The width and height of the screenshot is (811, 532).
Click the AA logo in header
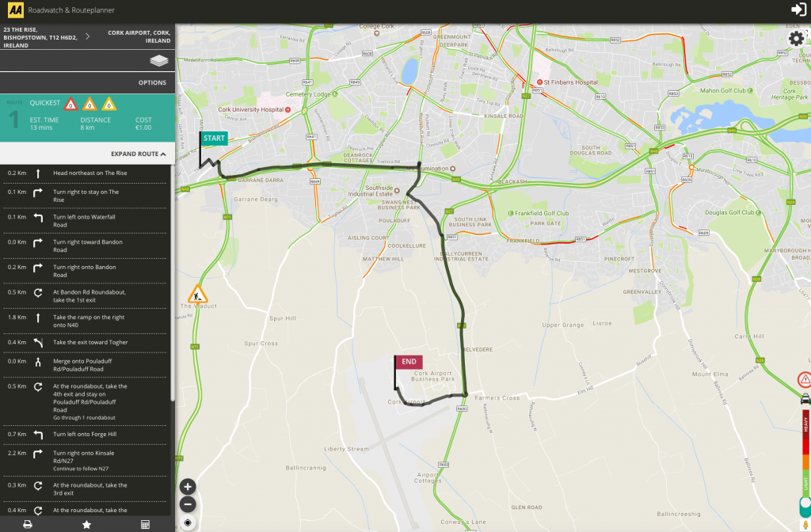tap(15, 10)
